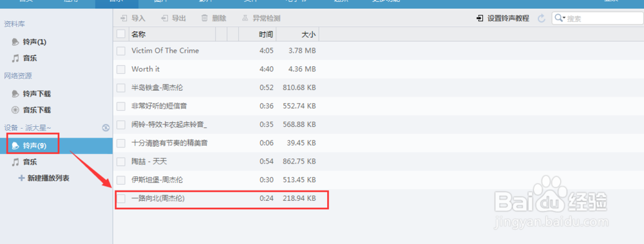Select the ringtone 半岛铁盒-周杰伦
This screenshot has height=244, width=644.
coord(157,88)
